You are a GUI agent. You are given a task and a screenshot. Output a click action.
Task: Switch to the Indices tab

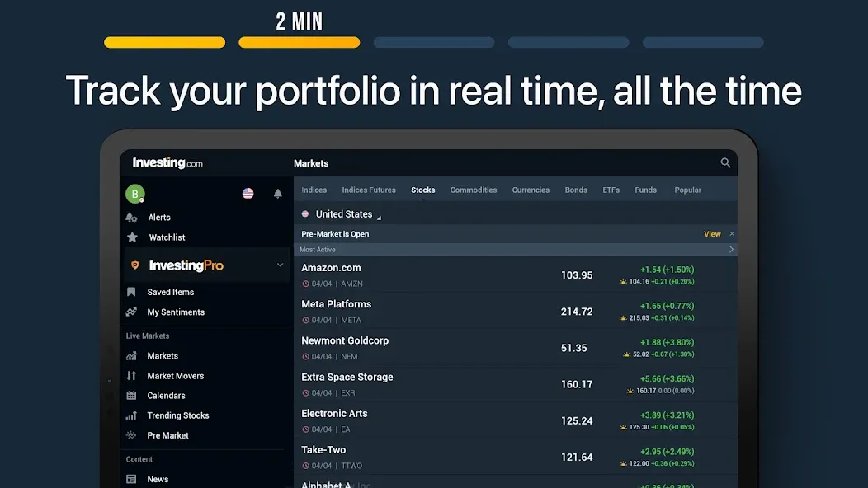(x=314, y=190)
